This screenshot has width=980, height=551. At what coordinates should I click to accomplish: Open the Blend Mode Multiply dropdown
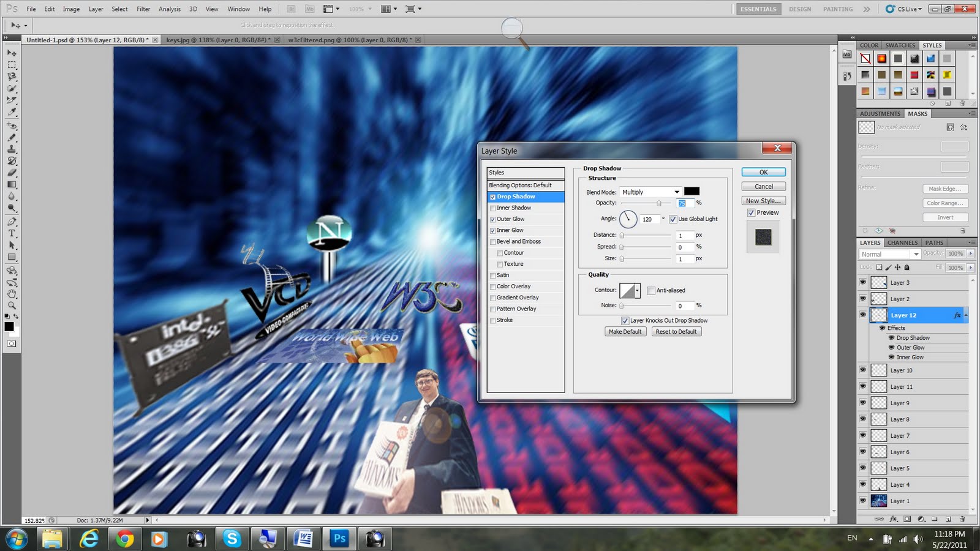click(650, 192)
